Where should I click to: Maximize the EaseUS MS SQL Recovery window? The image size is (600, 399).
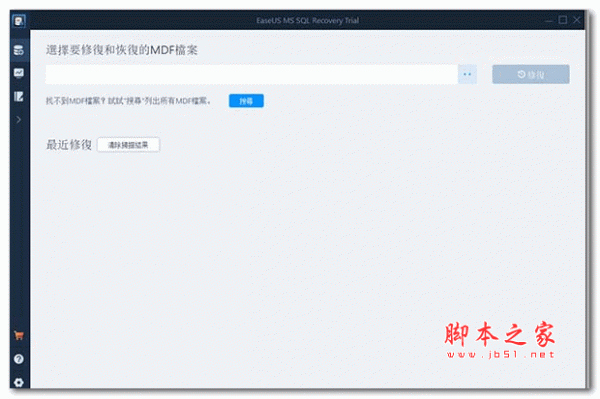coord(562,20)
